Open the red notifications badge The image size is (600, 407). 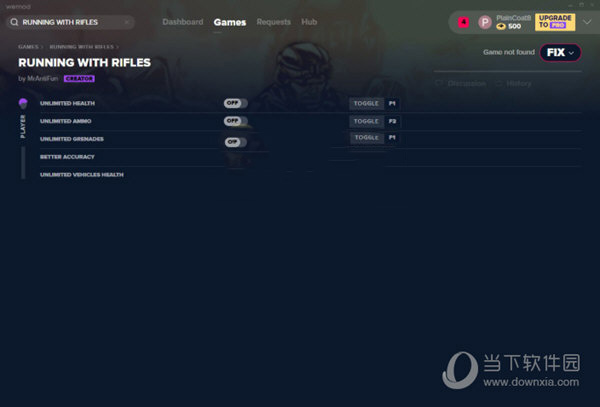tap(463, 22)
